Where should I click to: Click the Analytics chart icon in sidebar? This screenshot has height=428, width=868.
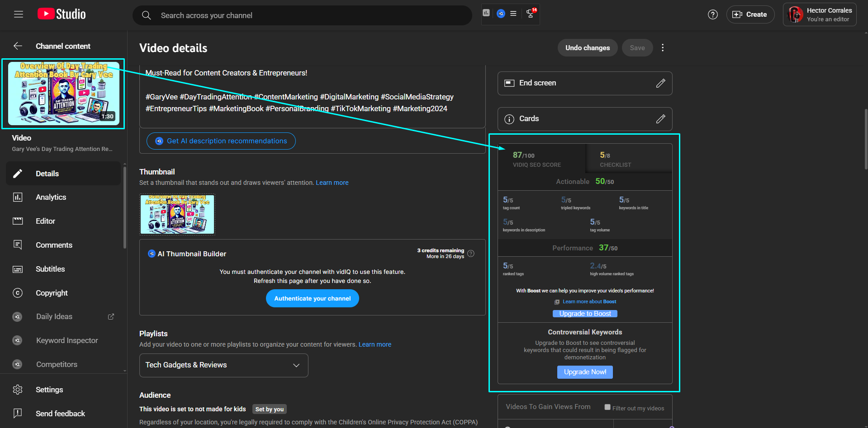[18, 197]
